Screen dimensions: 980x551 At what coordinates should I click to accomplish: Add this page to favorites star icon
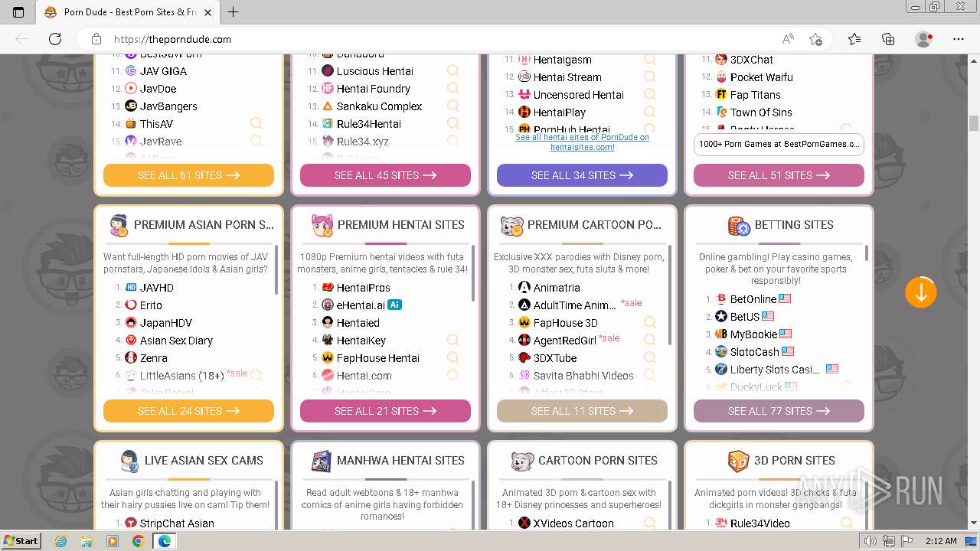point(815,39)
